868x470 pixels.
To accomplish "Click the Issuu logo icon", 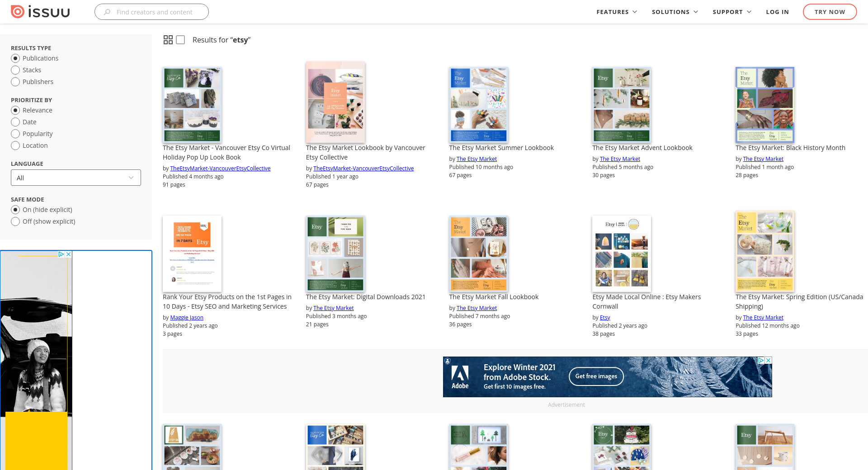I will point(18,12).
